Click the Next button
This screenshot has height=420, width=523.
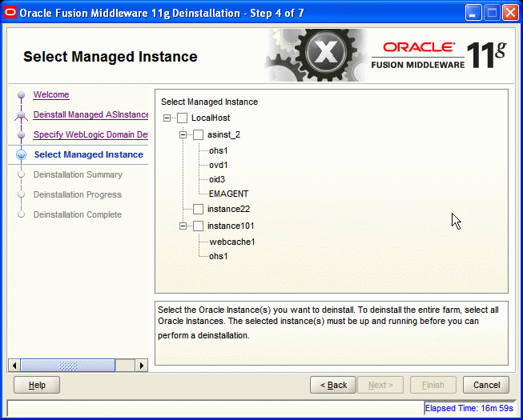coord(380,385)
